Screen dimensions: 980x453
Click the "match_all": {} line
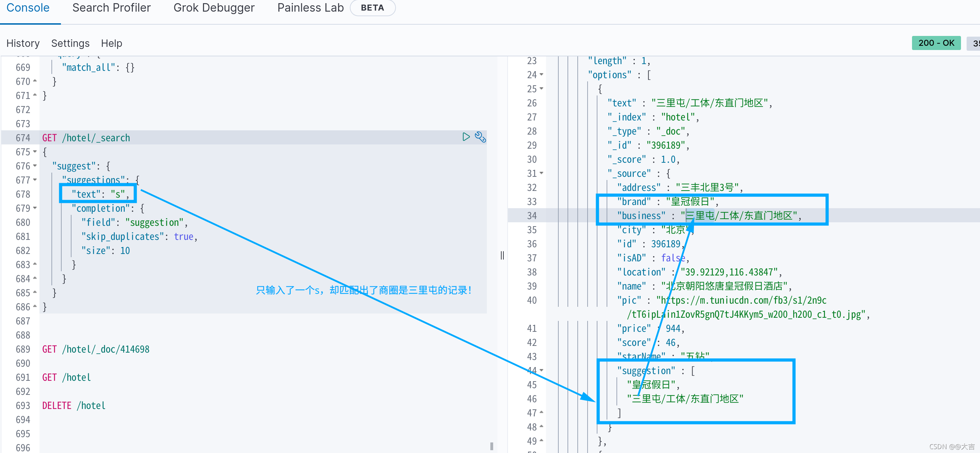pos(99,67)
